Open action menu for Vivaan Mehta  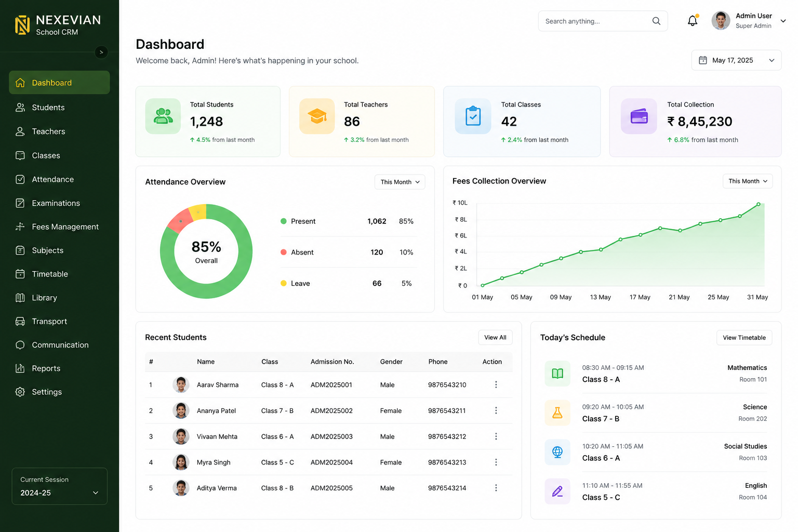coord(496,436)
